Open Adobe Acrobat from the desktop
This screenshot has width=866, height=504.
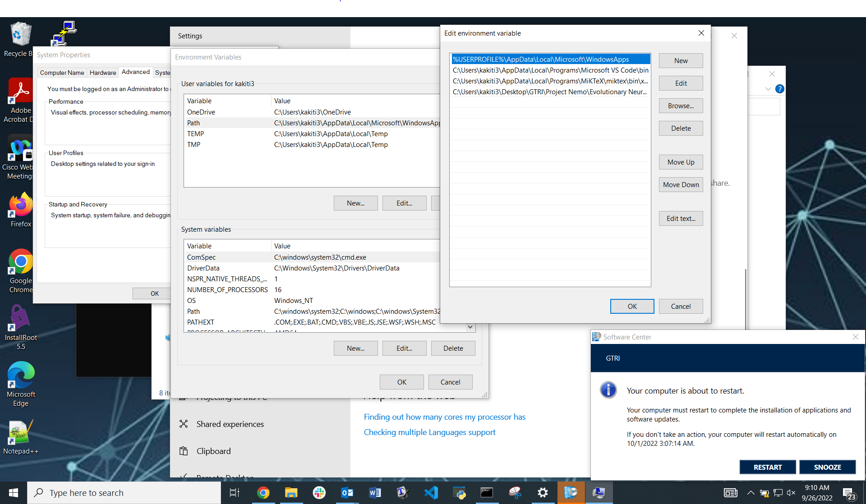[20, 90]
